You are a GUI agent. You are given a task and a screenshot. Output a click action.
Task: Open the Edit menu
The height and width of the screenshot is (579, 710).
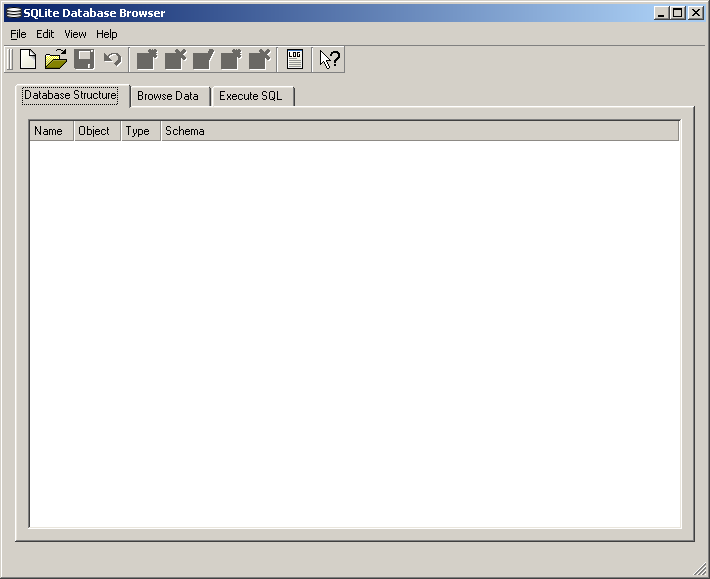[45, 34]
